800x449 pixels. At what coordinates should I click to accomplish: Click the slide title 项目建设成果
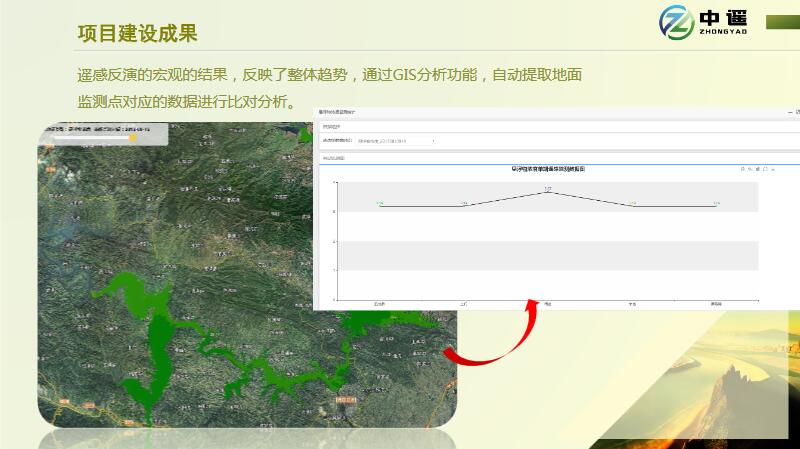[137, 33]
